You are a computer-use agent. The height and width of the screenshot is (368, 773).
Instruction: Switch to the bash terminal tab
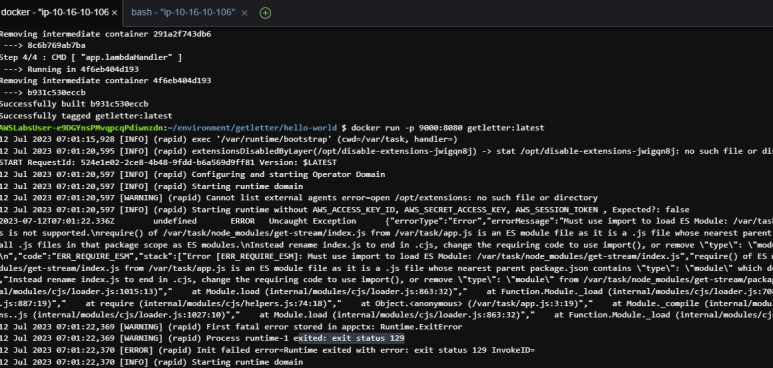183,12
